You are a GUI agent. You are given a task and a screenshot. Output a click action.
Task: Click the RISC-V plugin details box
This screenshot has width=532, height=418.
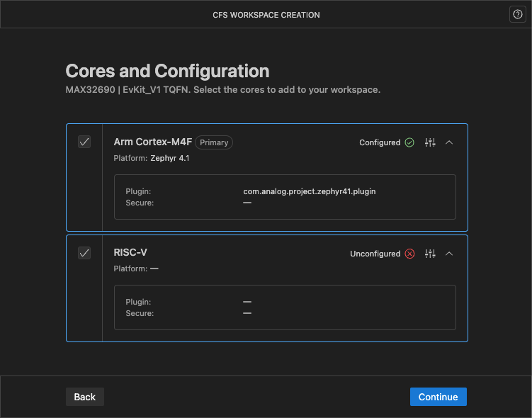point(285,307)
